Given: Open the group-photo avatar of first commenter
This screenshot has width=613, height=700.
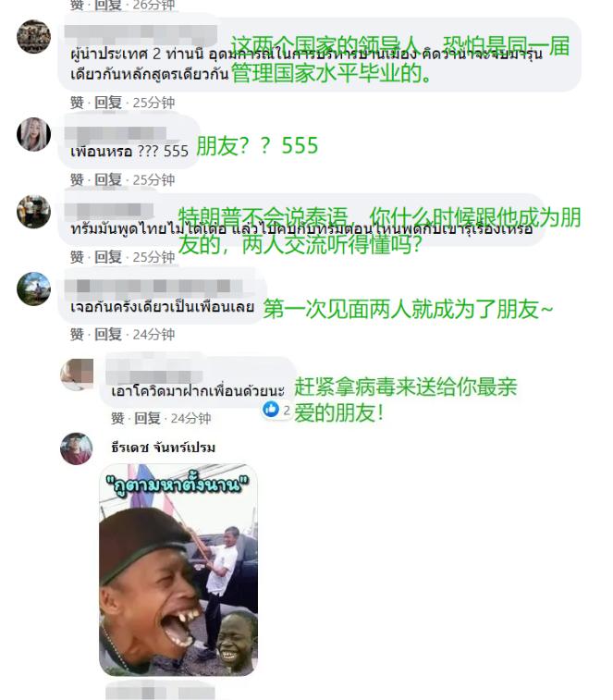Looking at the screenshot, I should pyautogui.click(x=33, y=37).
